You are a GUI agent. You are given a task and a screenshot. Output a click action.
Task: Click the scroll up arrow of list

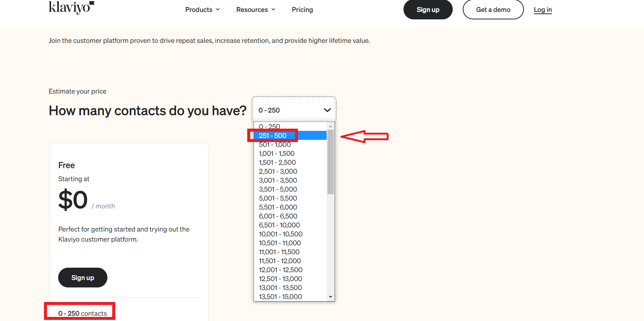pyautogui.click(x=330, y=126)
